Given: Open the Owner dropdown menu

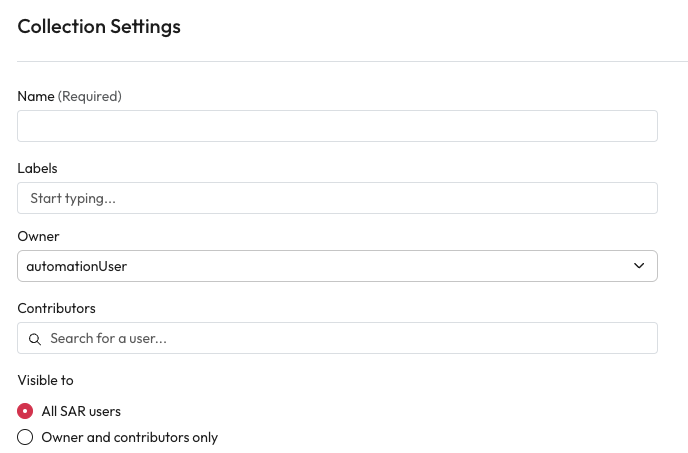Looking at the screenshot, I should coord(337,266).
